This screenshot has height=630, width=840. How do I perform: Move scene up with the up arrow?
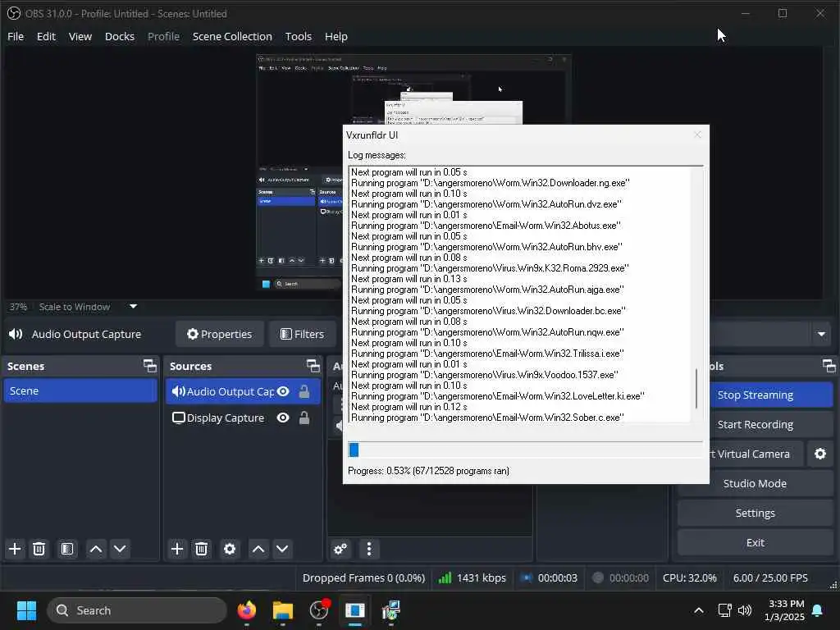click(96, 549)
